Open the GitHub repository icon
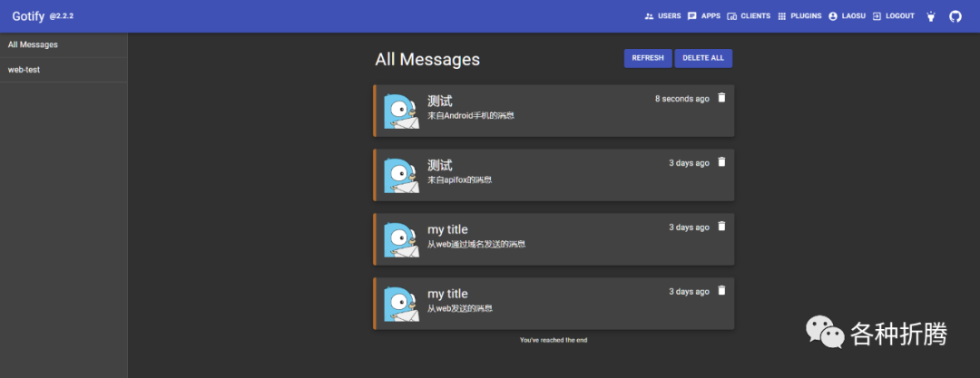980x378 pixels. [955, 16]
